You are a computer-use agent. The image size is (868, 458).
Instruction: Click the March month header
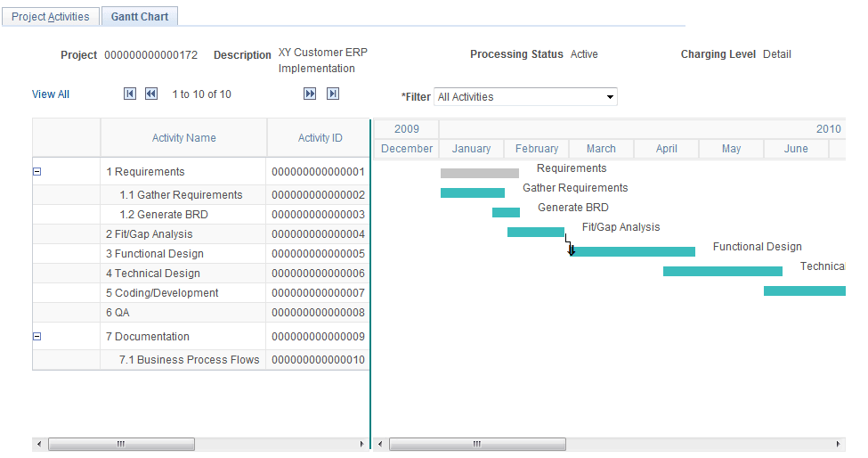pyautogui.click(x=601, y=149)
